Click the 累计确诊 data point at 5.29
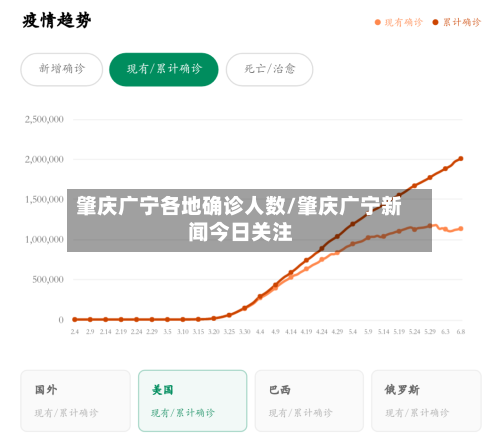 430,178
